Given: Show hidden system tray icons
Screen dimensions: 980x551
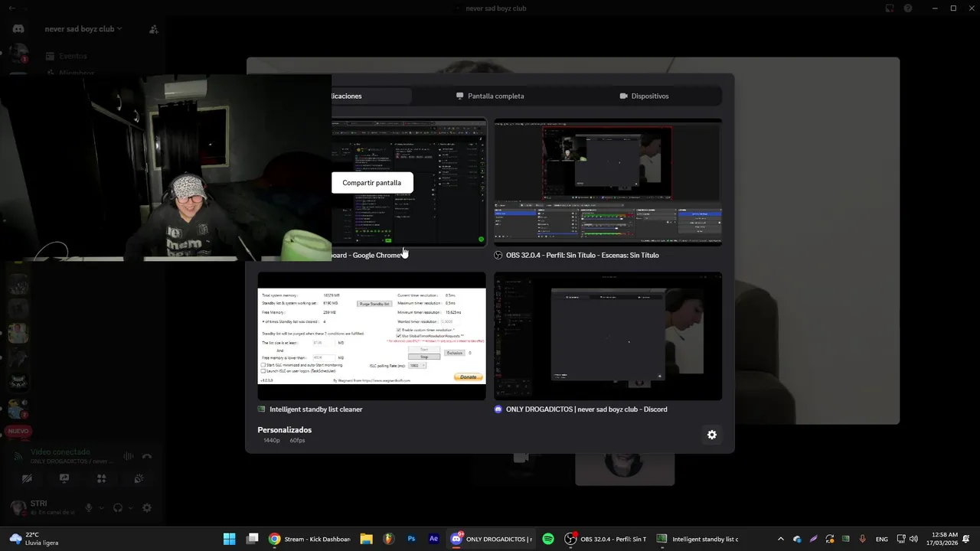Looking at the screenshot, I should 781,539.
